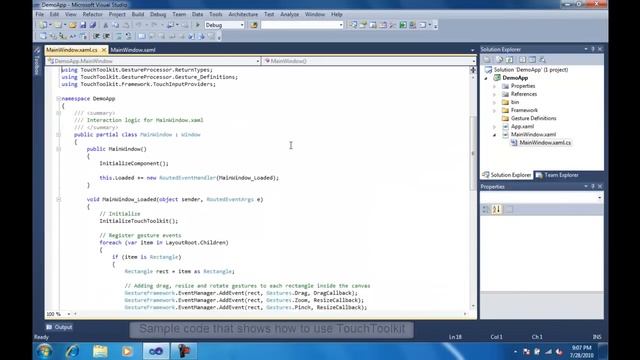Collapse the namespace DemoApp code block
Viewport: 640px width, 360px height.
point(58,99)
